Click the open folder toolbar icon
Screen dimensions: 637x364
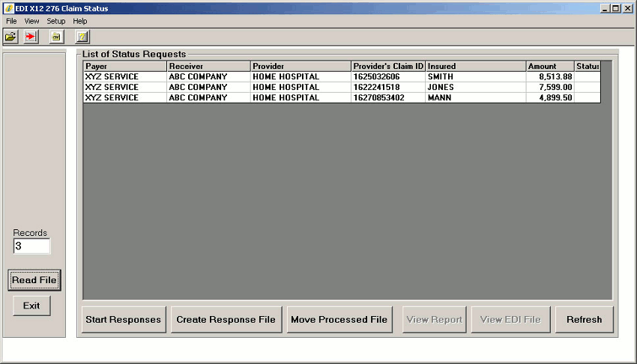click(10, 37)
